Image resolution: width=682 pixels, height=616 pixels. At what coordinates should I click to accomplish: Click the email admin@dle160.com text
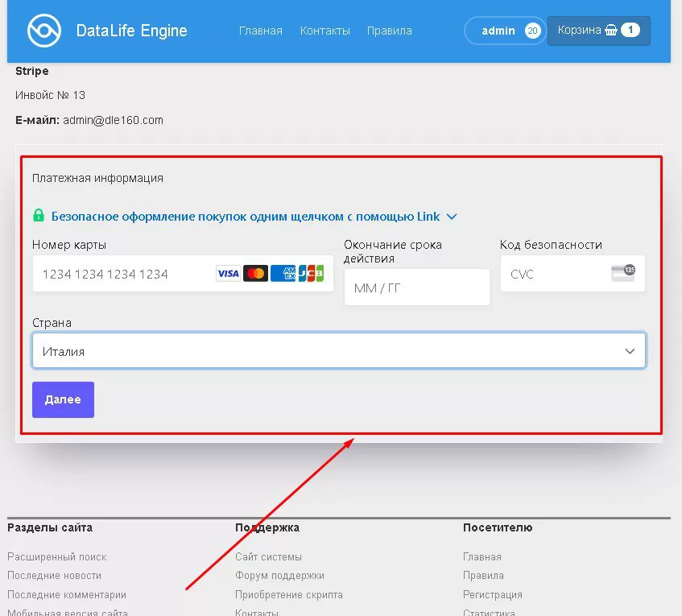coord(113,120)
